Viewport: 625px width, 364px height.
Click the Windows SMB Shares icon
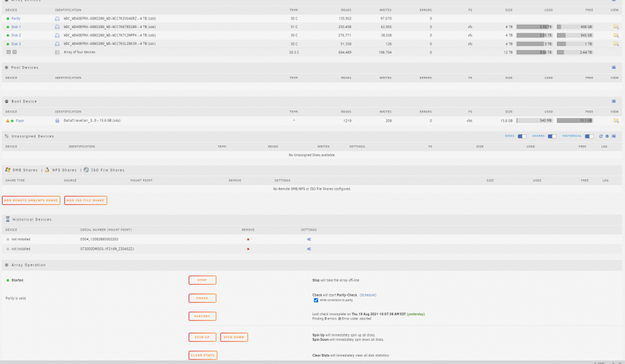7,170
